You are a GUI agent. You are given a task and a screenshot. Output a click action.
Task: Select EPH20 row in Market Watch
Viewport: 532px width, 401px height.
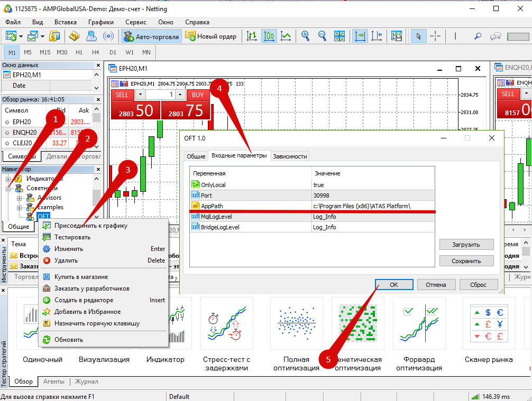(x=47, y=122)
